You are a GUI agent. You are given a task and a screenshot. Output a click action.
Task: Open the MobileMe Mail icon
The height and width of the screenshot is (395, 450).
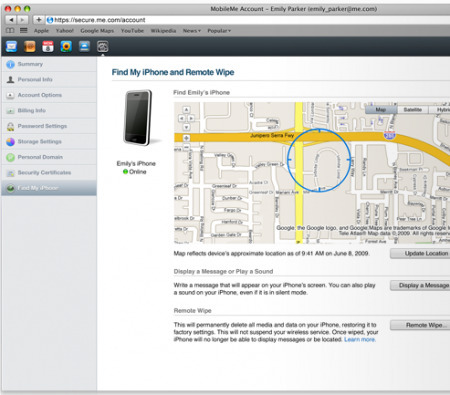click(11, 46)
